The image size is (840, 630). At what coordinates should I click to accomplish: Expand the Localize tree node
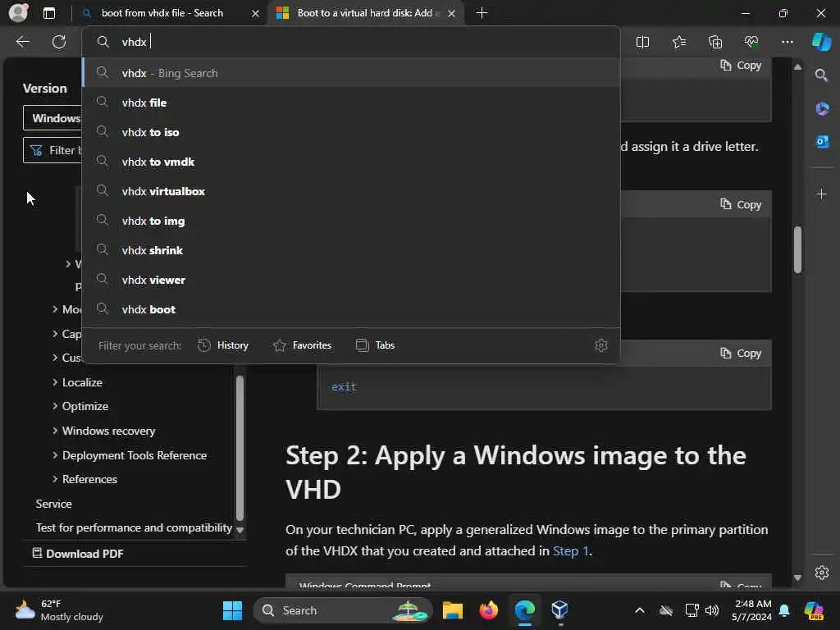(x=55, y=382)
